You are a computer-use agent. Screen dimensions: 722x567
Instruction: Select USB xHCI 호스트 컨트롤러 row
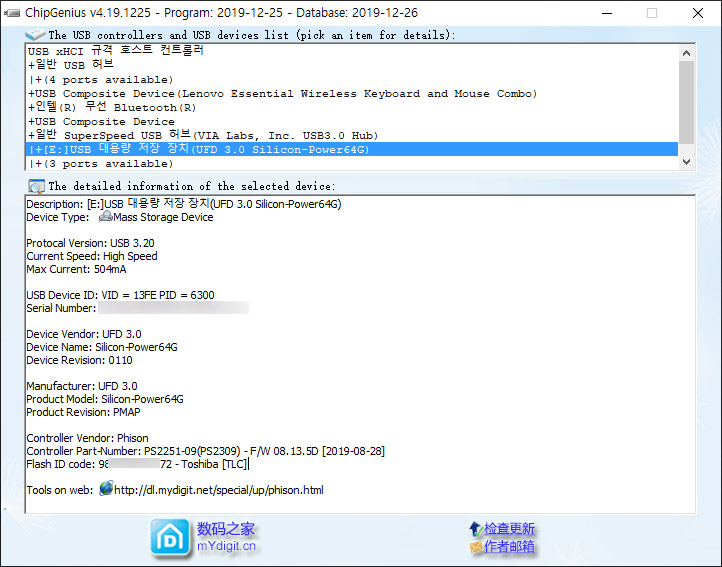352,51
